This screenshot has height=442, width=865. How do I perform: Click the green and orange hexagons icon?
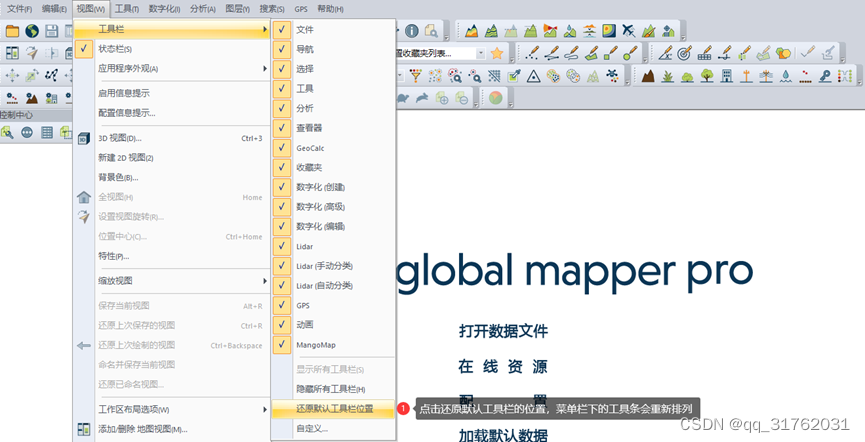click(783, 53)
